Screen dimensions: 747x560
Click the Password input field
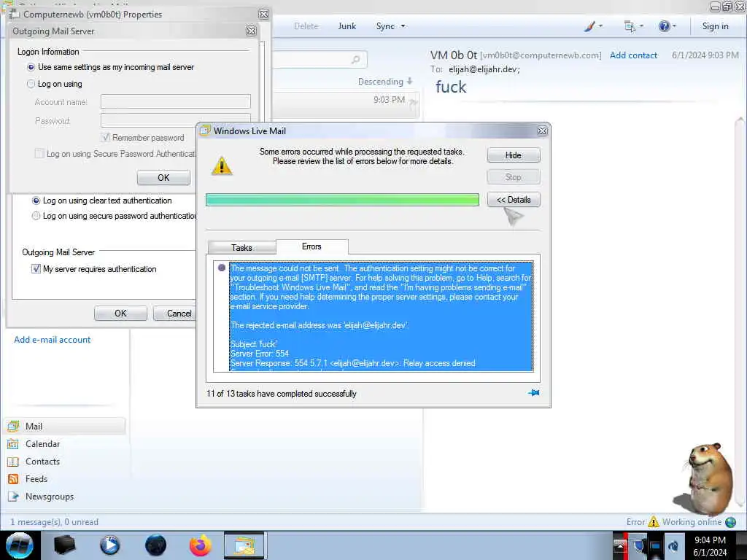(x=176, y=119)
